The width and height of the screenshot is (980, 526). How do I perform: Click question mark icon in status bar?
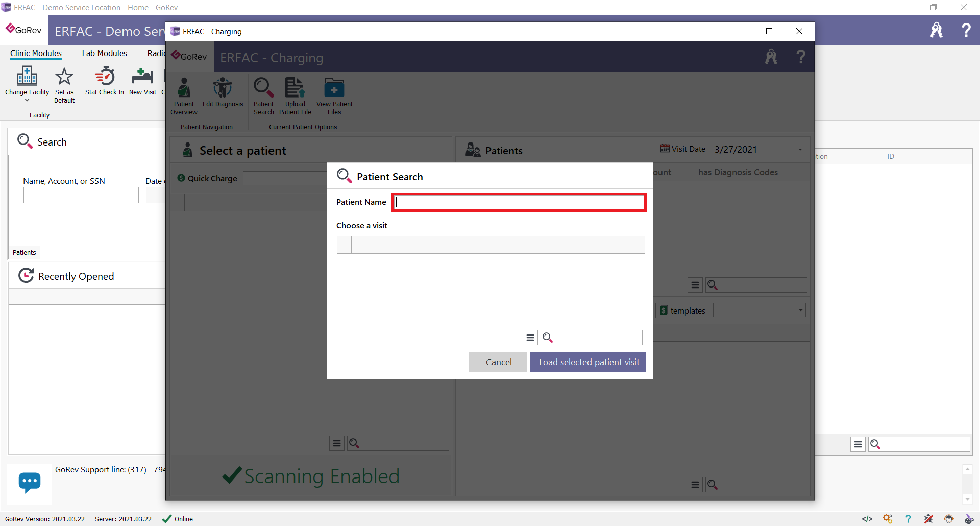[908, 519]
